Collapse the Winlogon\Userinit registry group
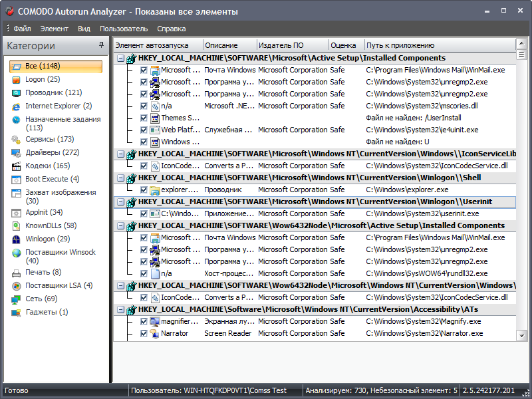 (120, 202)
